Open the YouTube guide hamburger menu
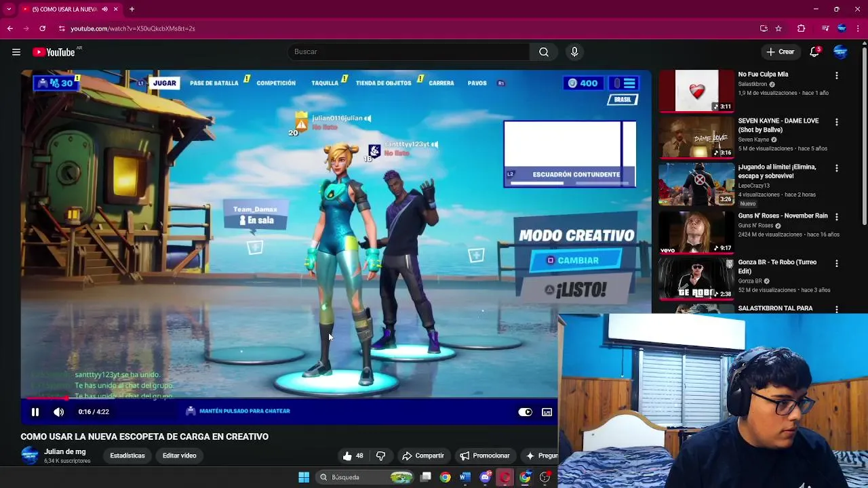Viewport: 868px width, 488px height. [x=16, y=52]
